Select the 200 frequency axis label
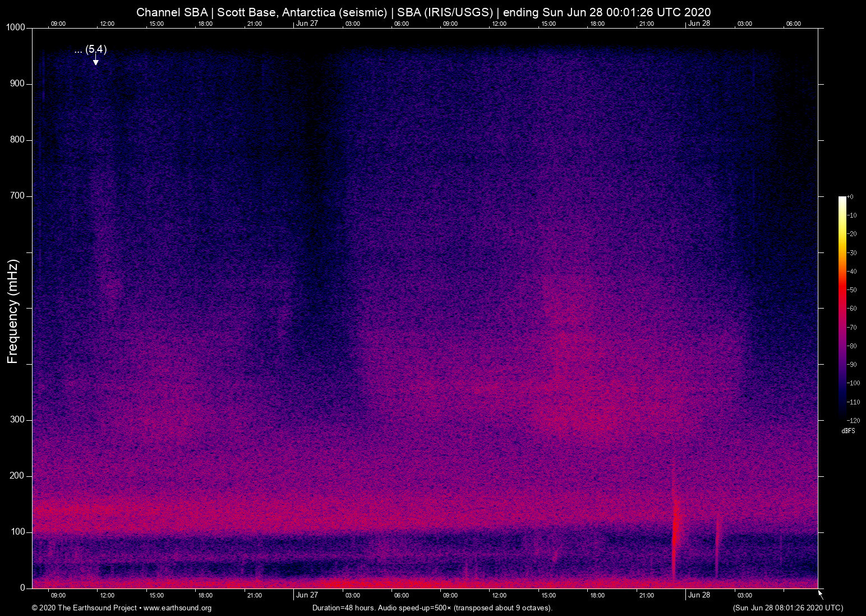866x616 pixels. point(17,476)
